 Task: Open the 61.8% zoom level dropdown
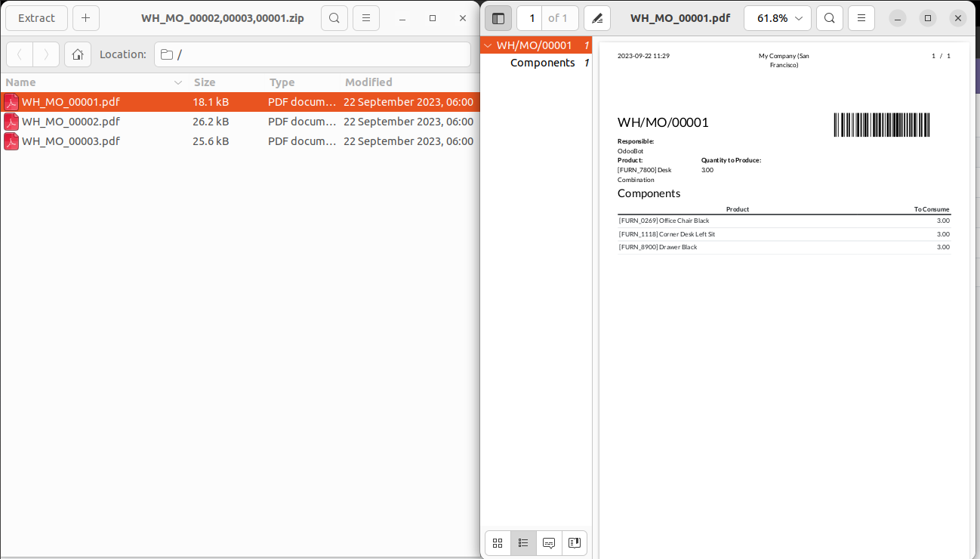pos(778,18)
